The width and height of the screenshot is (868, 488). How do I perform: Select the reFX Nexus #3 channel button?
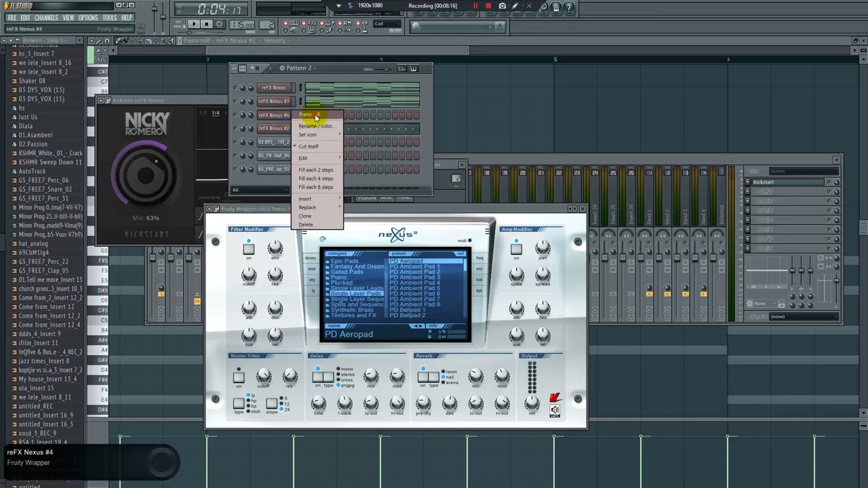click(x=275, y=101)
